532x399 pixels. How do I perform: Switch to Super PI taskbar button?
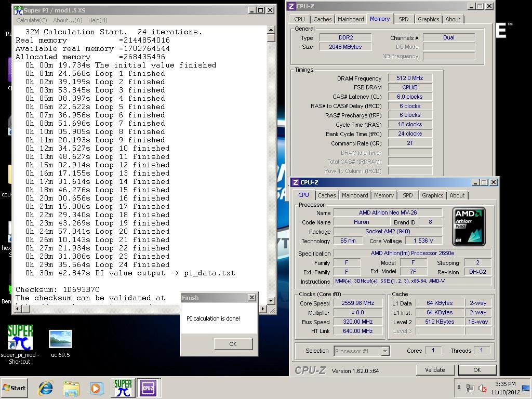tap(123, 388)
